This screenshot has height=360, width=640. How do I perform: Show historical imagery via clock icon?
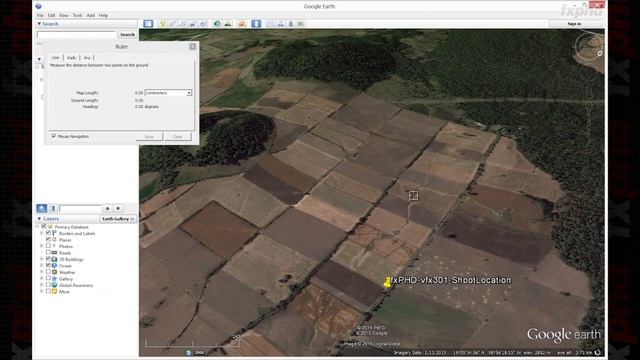218,24
